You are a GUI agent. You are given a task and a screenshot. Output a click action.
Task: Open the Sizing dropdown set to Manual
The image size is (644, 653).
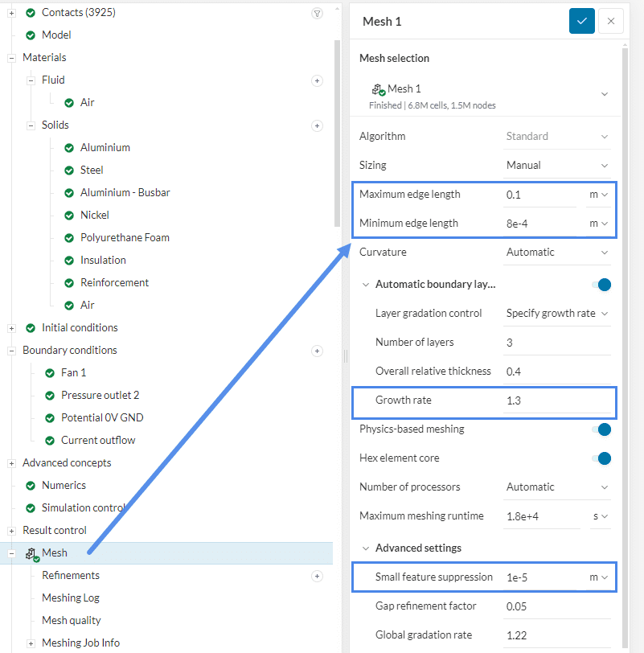coord(557,166)
